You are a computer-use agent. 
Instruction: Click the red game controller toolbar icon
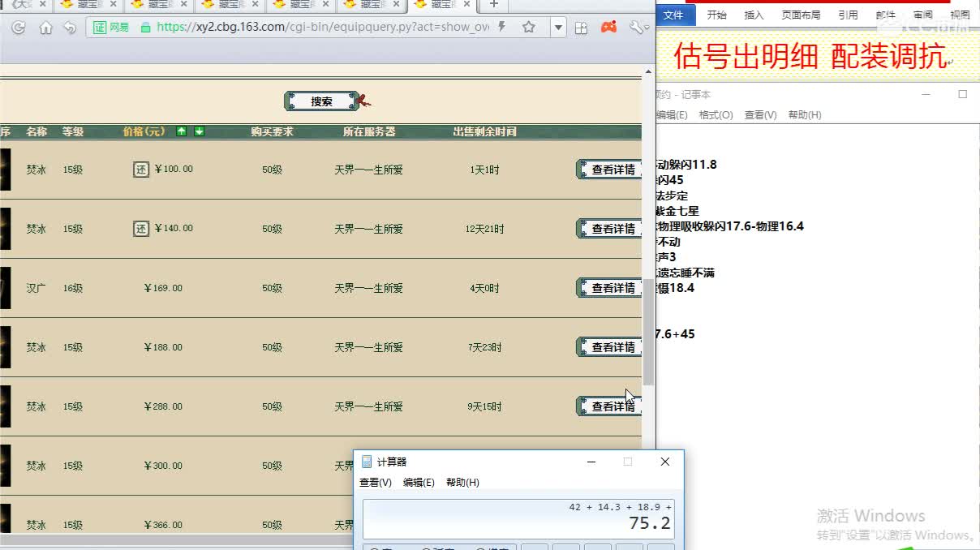(608, 28)
